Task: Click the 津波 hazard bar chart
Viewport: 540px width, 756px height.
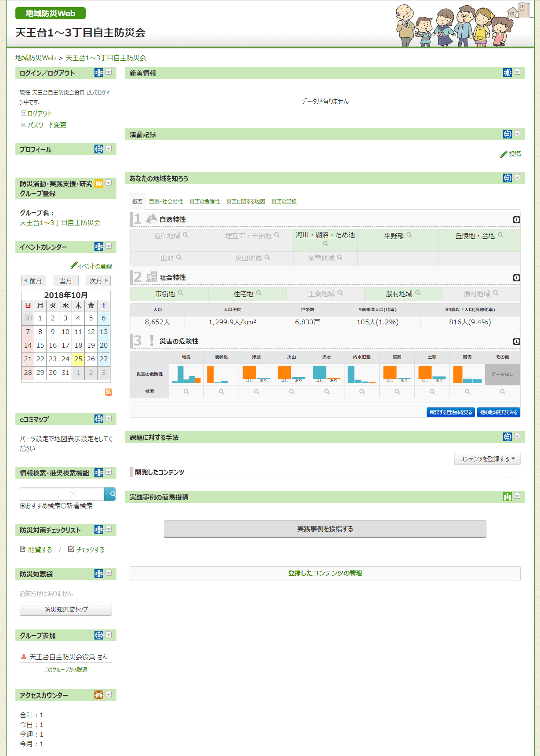Action: click(256, 374)
